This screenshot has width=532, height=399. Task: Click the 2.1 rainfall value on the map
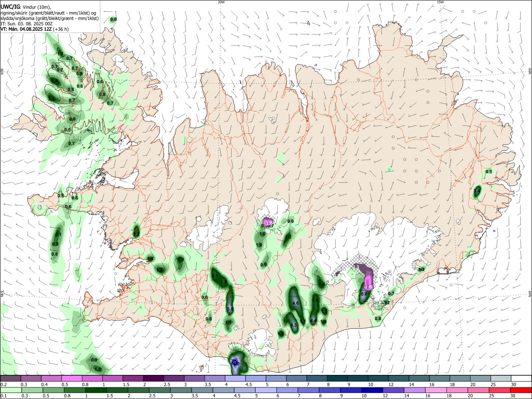pos(215,276)
